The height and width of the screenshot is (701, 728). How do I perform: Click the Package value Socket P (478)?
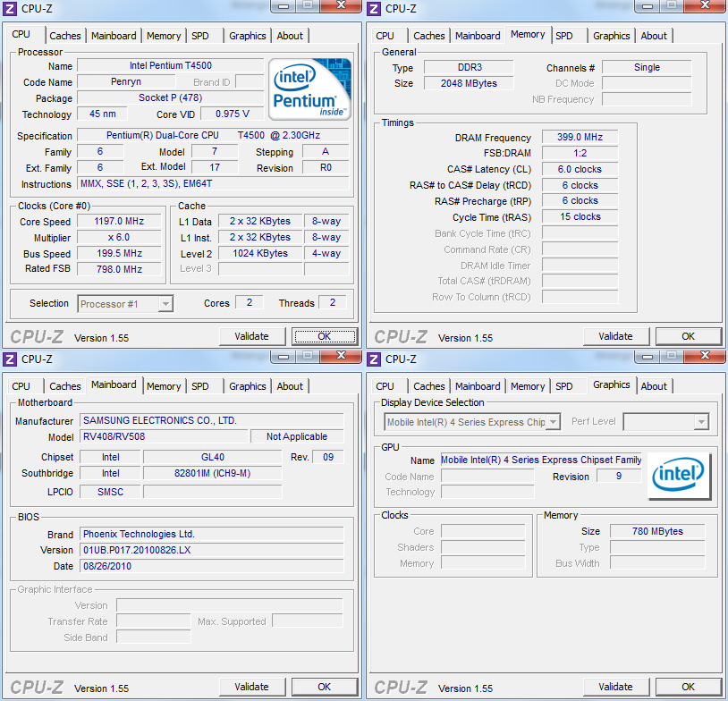click(171, 97)
